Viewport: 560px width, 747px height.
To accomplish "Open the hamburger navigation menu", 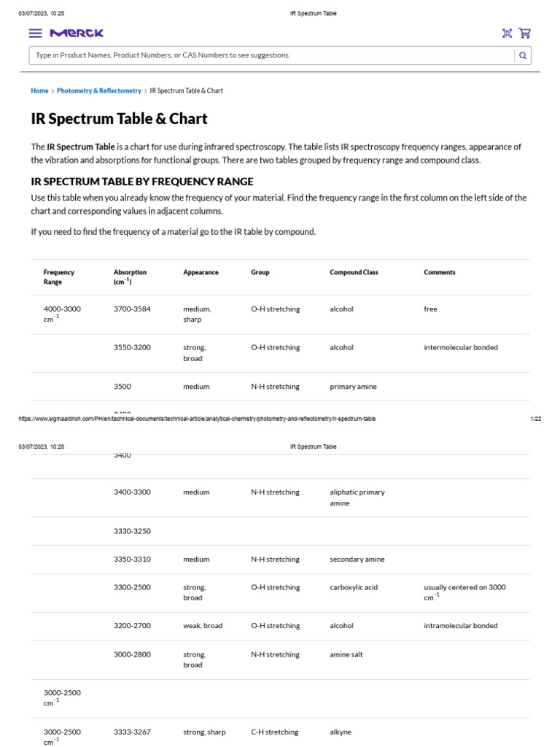I will pyautogui.click(x=35, y=33).
